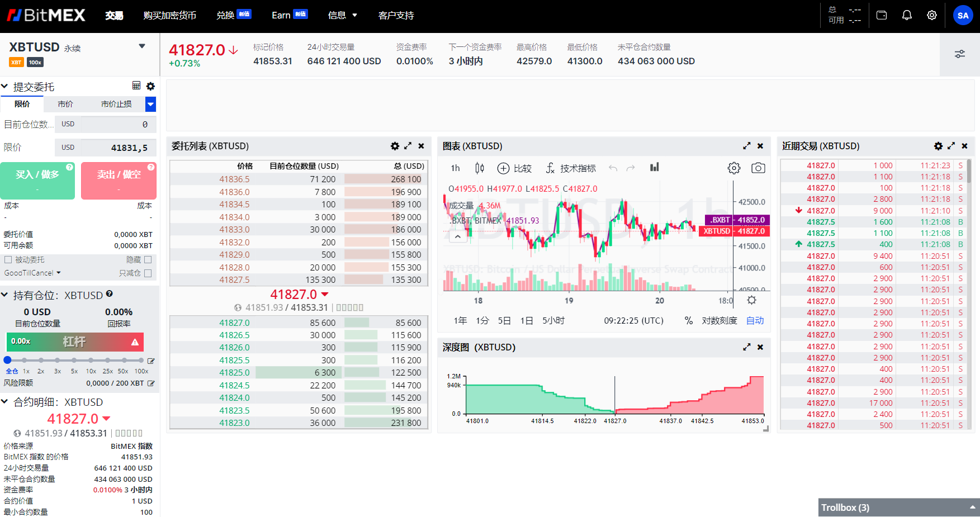The image size is (980, 517).
Task: Expand 委托列表 panel to fullscreen
Action: coord(408,146)
